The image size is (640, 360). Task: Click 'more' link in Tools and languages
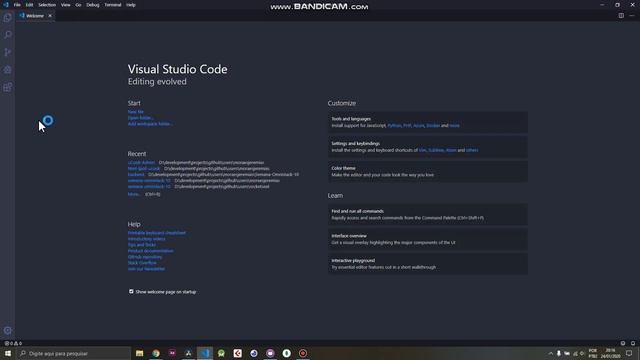(x=454, y=126)
